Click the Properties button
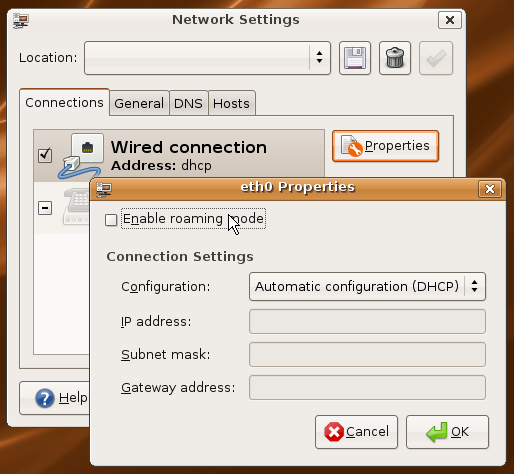The height and width of the screenshot is (474, 514). click(x=385, y=146)
